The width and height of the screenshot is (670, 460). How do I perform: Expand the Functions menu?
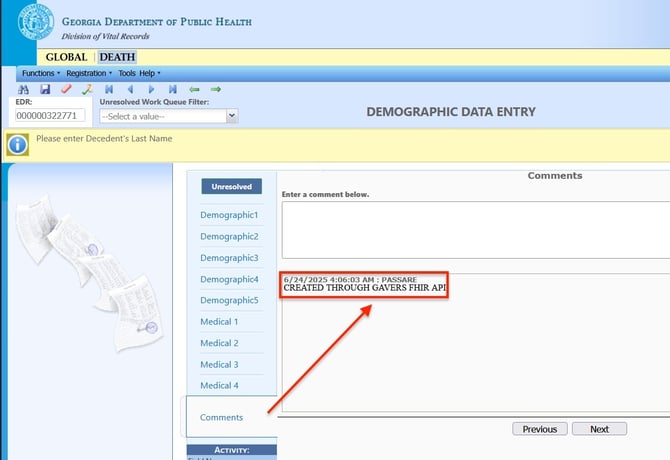pyautogui.click(x=40, y=73)
